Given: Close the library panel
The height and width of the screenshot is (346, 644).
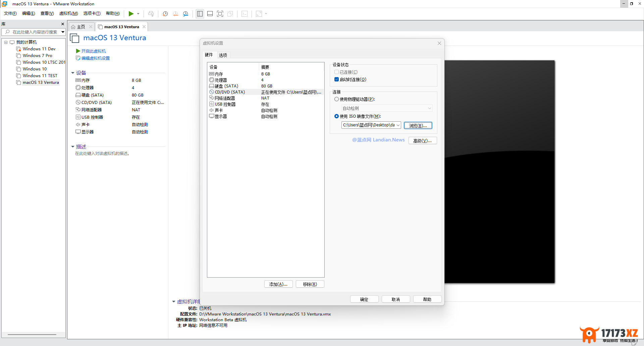Looking at the screenshot, I should (63, 24).
